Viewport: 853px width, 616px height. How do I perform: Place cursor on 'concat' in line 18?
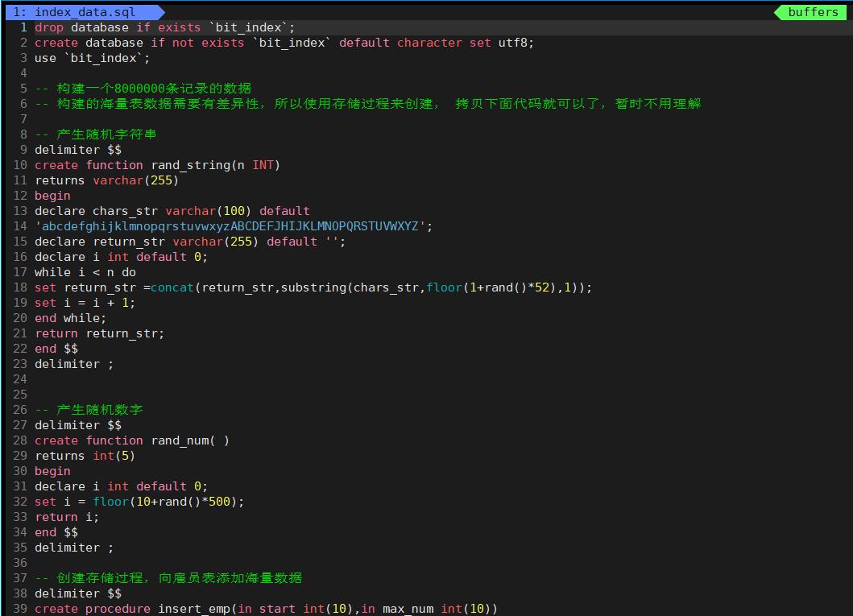coord(172,287)
